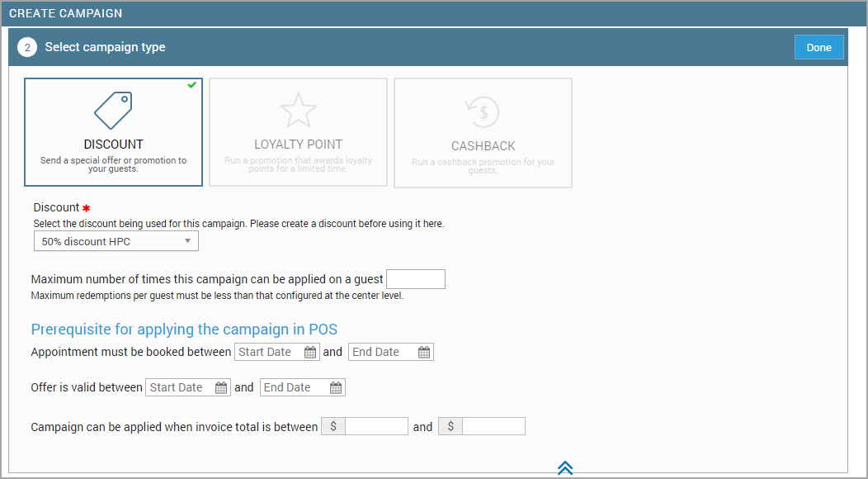Click the loyalty point star icon
The height and width of the screenshot is (479, 868).
[x=299, y=111]
